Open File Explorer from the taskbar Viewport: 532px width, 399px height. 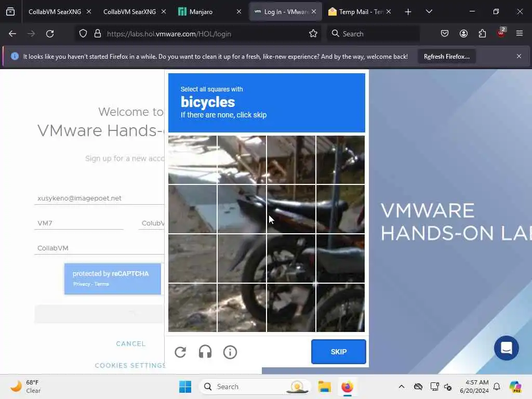point(324,387)
